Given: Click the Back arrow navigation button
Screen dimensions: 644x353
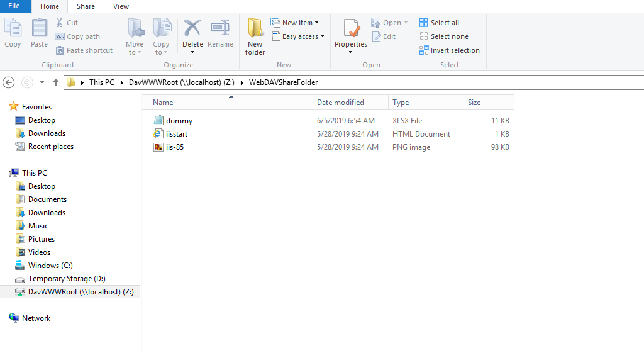Looking at the screenshot, I should [x=9, y=82].
